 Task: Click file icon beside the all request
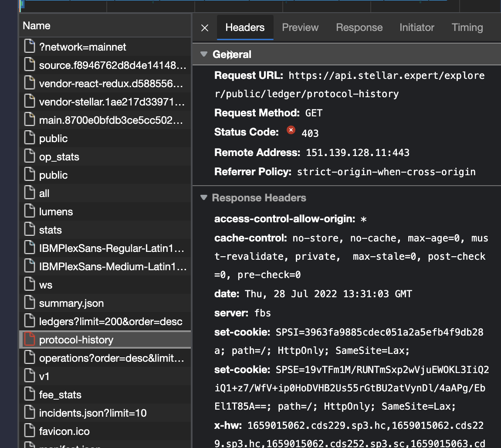[29, 193]
